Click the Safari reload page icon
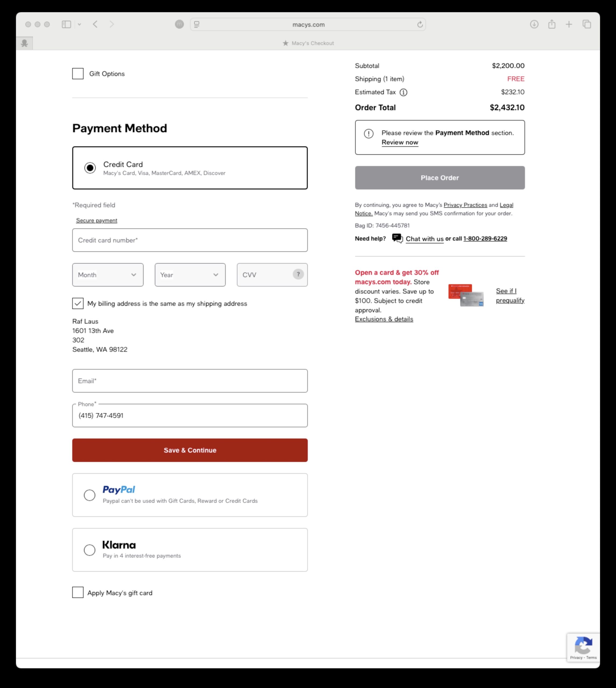This screenshot has width=616, height=688. click(x=420, y=24)
